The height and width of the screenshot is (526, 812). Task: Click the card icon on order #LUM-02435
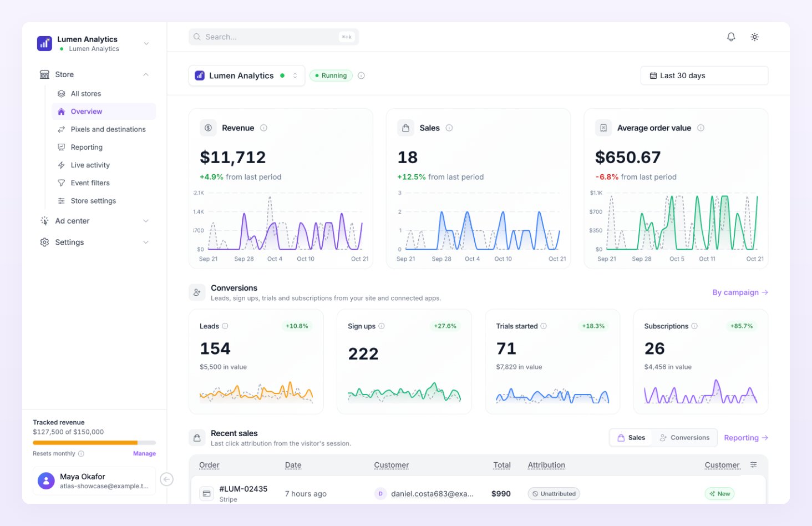tap(207, 493)
